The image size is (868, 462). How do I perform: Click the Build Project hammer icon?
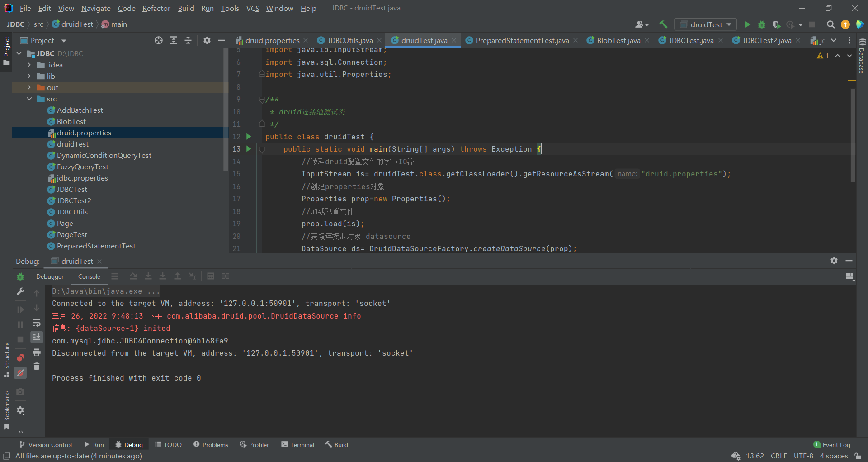tap(663, 24)
